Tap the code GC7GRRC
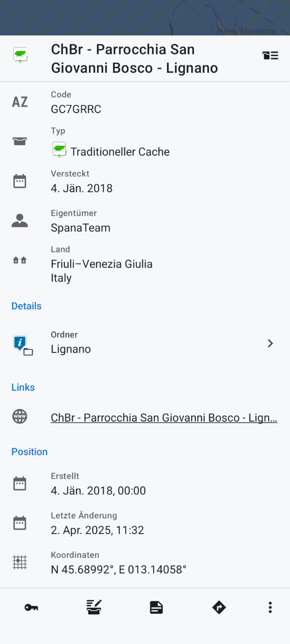Image resolution: width=290 pixels, height=644 pixels. point(76,109)
